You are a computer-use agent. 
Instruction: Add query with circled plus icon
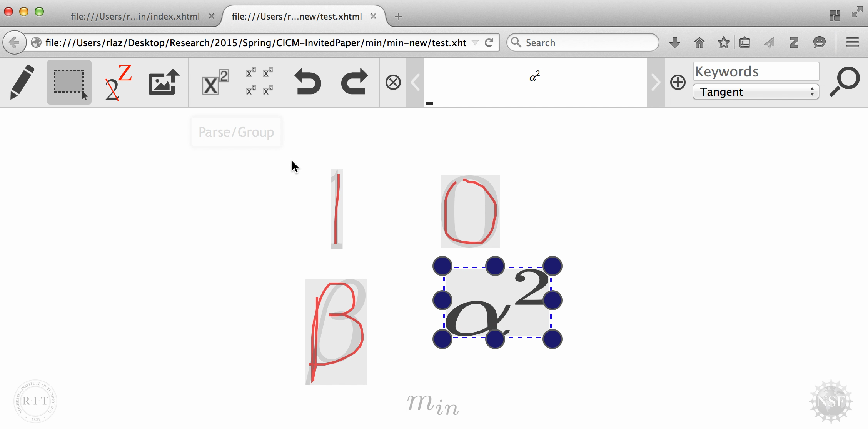pyautogui.click(x=678, y=82)
